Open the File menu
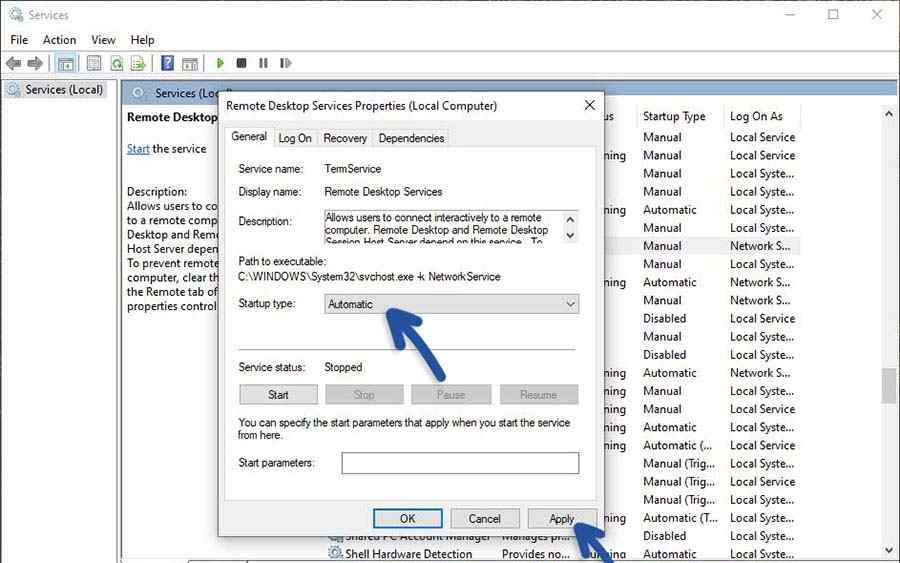Screen dimensions: 900x563 point(19,40)
